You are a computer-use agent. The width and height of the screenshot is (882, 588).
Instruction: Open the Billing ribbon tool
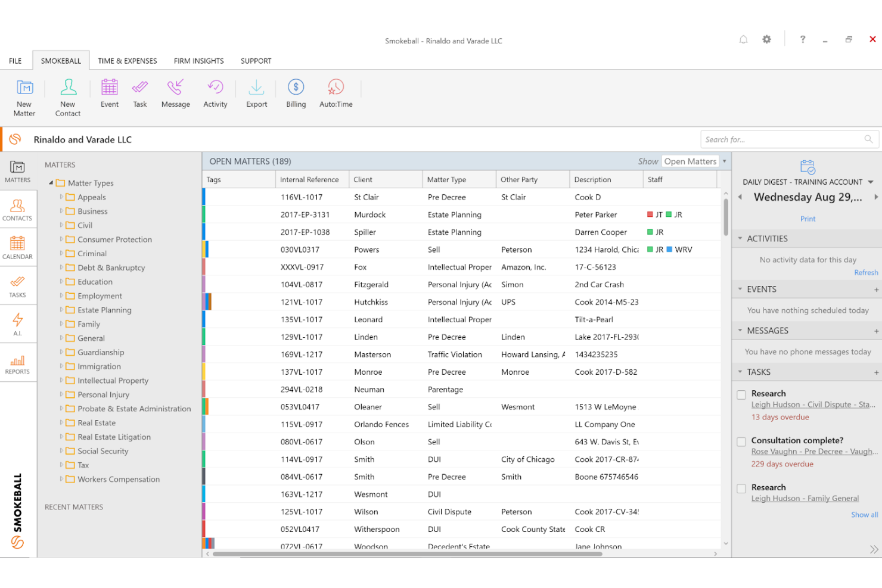tap(296, 88)
